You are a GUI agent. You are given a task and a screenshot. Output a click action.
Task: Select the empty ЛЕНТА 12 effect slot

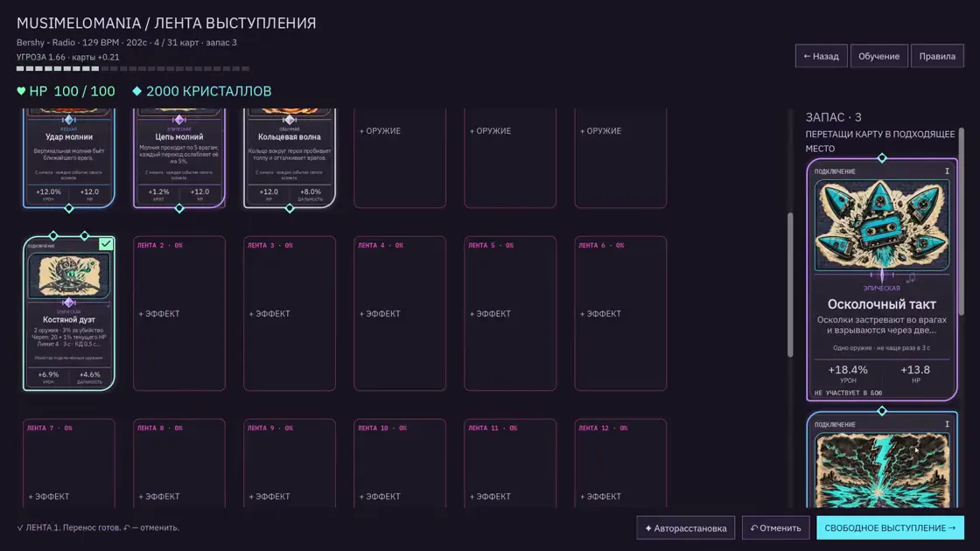(620, 463)
